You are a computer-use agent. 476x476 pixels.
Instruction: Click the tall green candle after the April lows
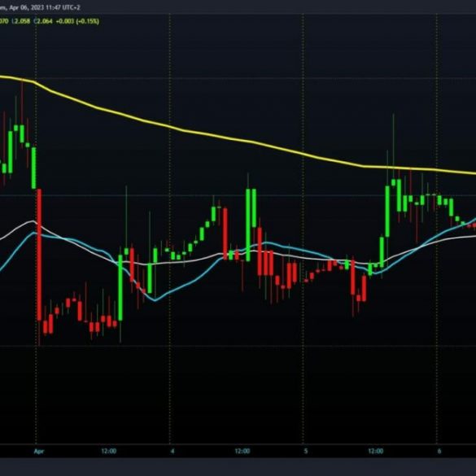[120, 287]
